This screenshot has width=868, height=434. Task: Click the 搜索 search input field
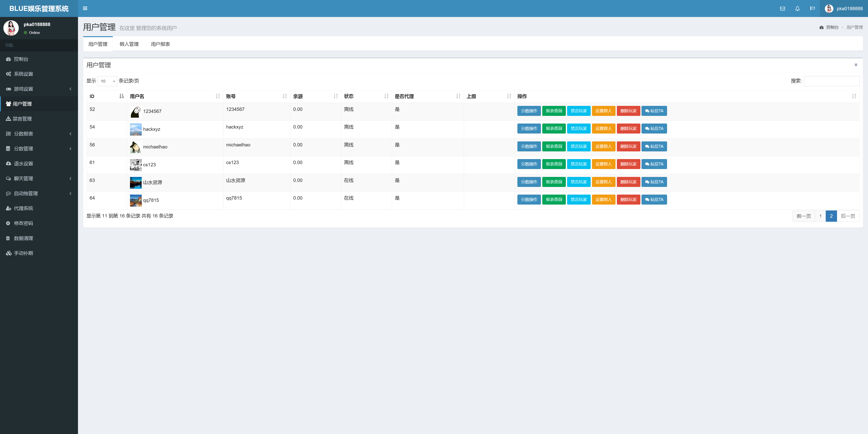click(x=831, y=81)
